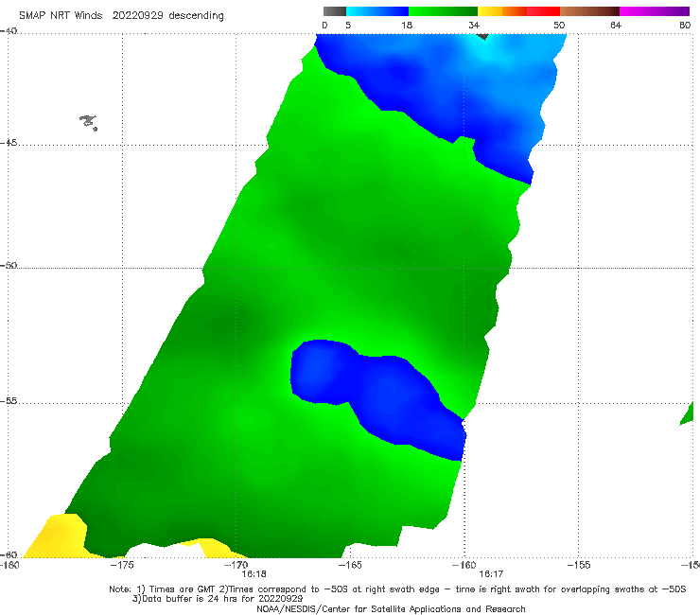
Task: Click the green 18-34 segment of color scale
Action: pos(443,11)
